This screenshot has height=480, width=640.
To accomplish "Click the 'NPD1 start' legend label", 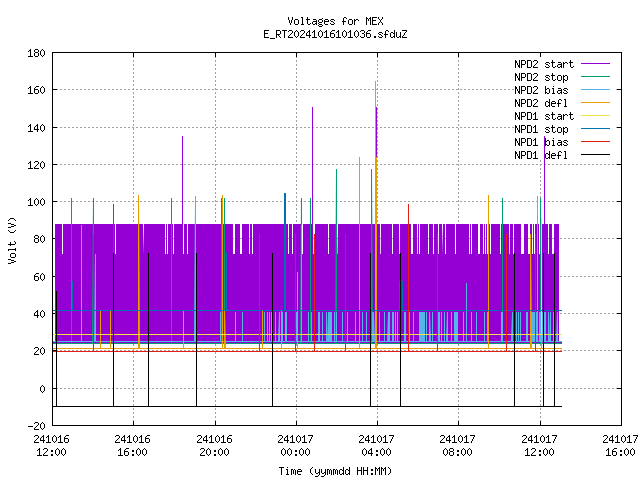I will [x=544, y=116].
